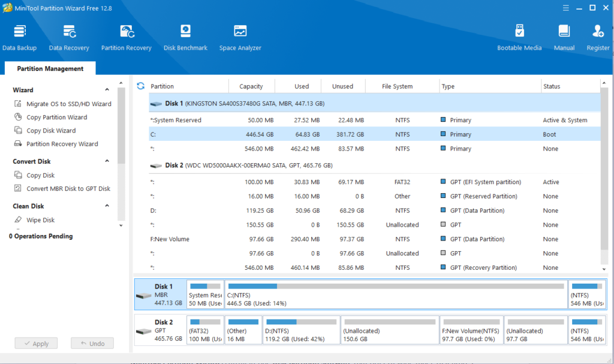
Task: Click the Wipe Disk eraser icon
Action: click(18, 219)
